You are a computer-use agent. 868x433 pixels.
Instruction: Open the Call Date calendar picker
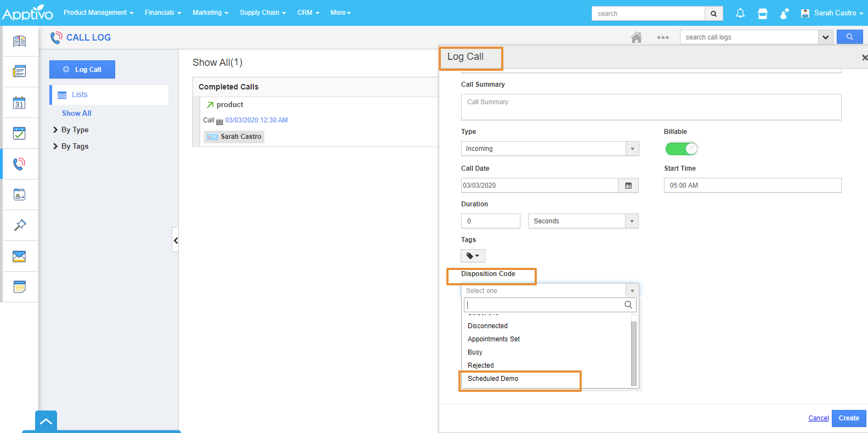628,185
